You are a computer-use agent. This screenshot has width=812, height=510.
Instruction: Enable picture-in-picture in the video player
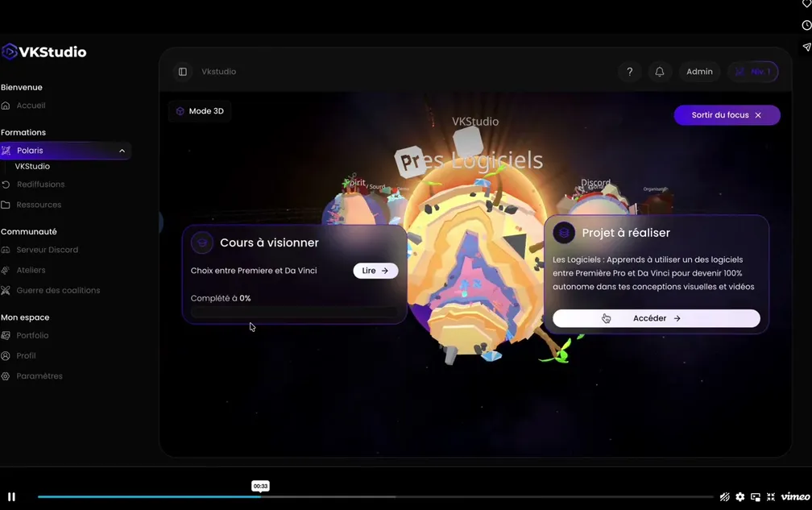tap(755, 497)
